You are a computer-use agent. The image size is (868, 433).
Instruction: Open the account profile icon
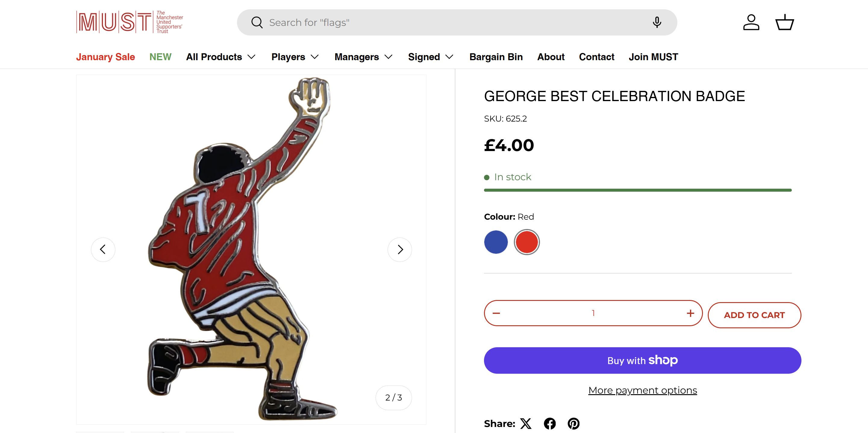(751, 23)
